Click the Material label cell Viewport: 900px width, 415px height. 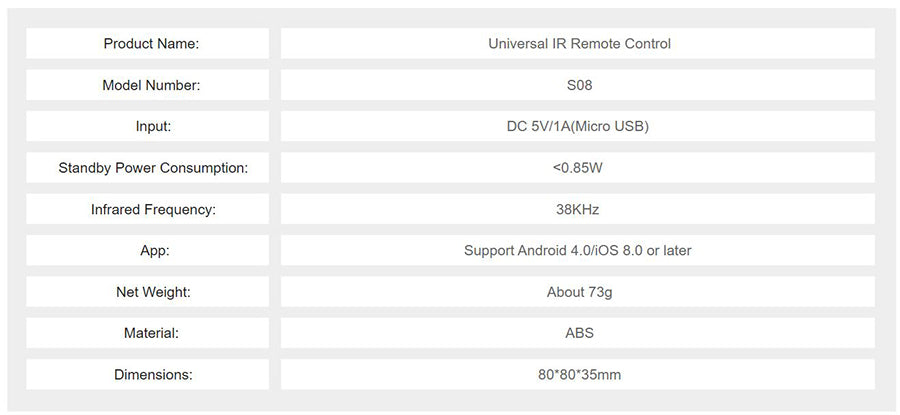tap(148, 333)
